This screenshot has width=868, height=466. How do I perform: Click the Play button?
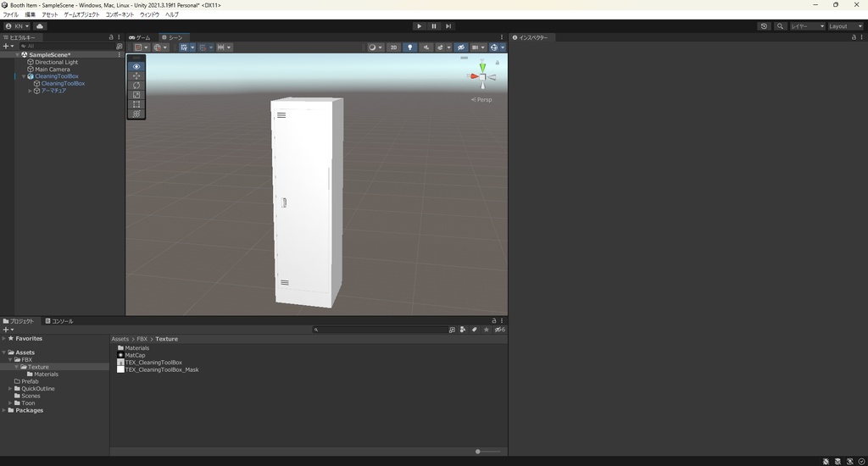[x=419, y=26]
